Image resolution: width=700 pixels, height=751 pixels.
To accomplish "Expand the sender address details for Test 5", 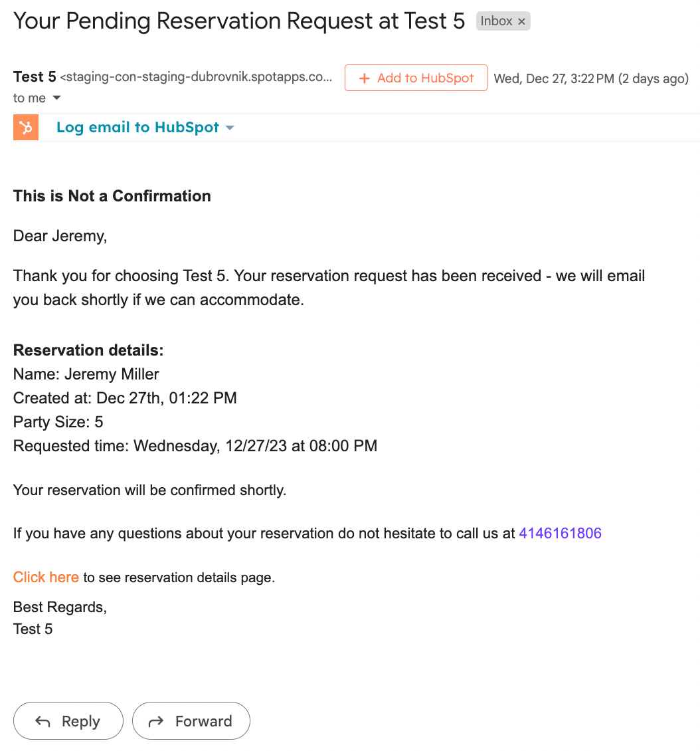I will [193, 76].
